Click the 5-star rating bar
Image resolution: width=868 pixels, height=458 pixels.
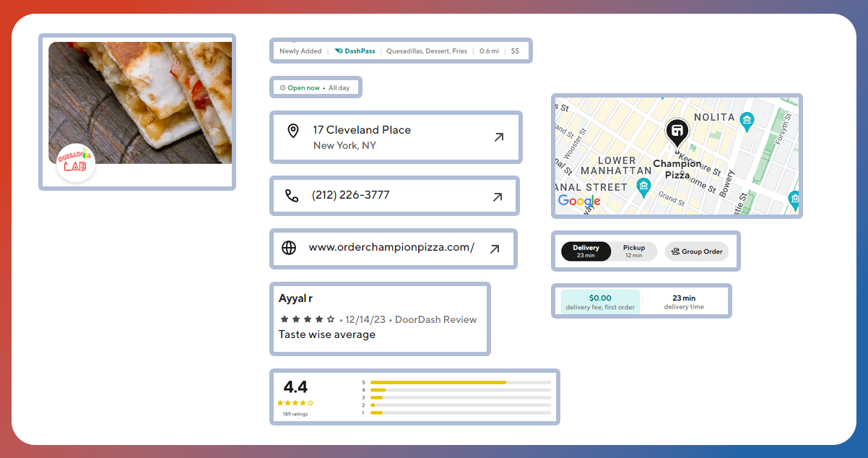pyautogui.click(x=460, y=382)
